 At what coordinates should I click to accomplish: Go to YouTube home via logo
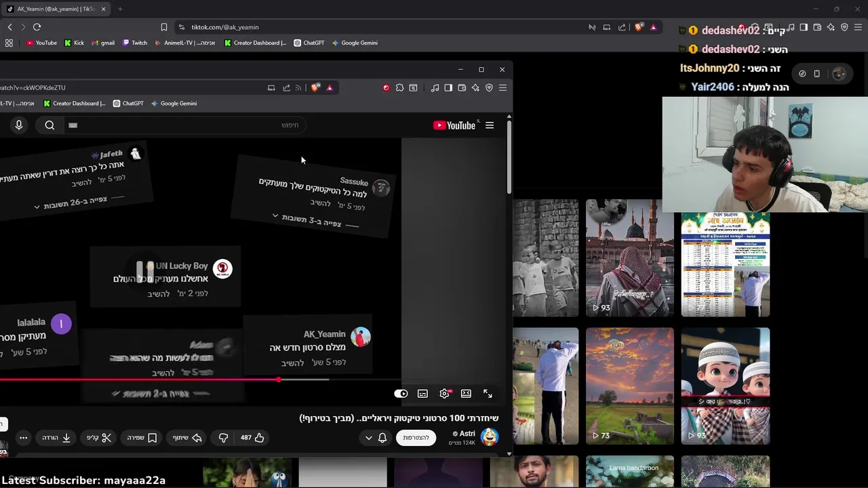(454, 125)
